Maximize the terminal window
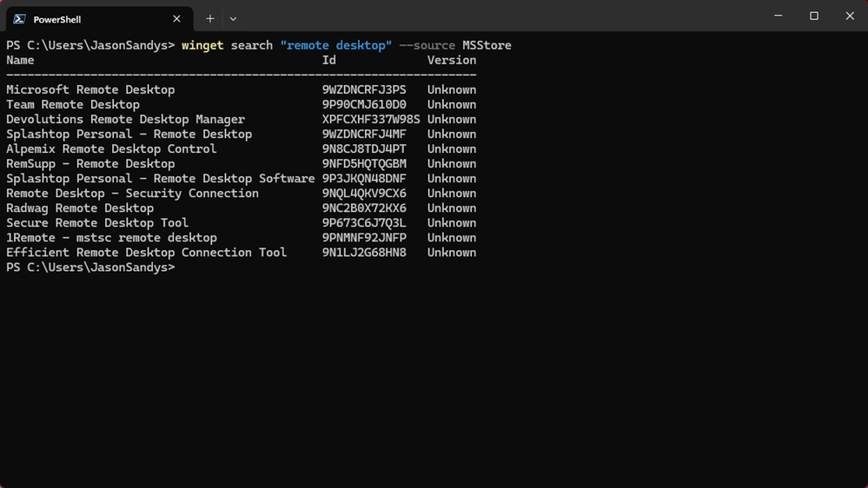Image resolution: width=868 pixels, height=488 pixels. pos(814,16)
